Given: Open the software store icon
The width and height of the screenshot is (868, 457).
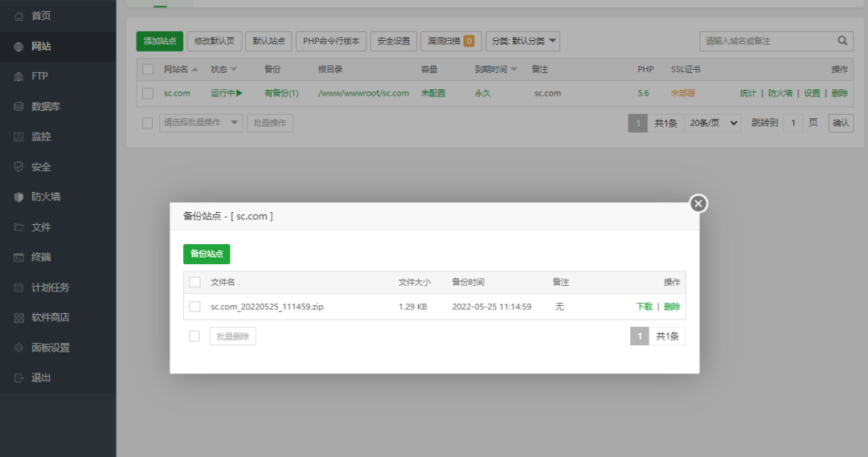Looking at the screenshot, I should pos(18,317).
